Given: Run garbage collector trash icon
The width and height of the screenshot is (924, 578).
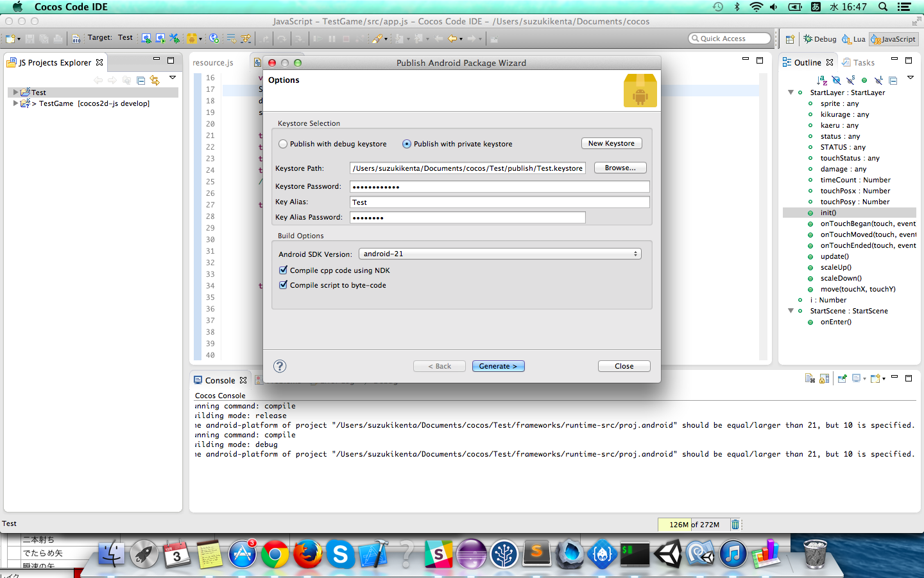Looking at the screenshot, I should (735, 525).
